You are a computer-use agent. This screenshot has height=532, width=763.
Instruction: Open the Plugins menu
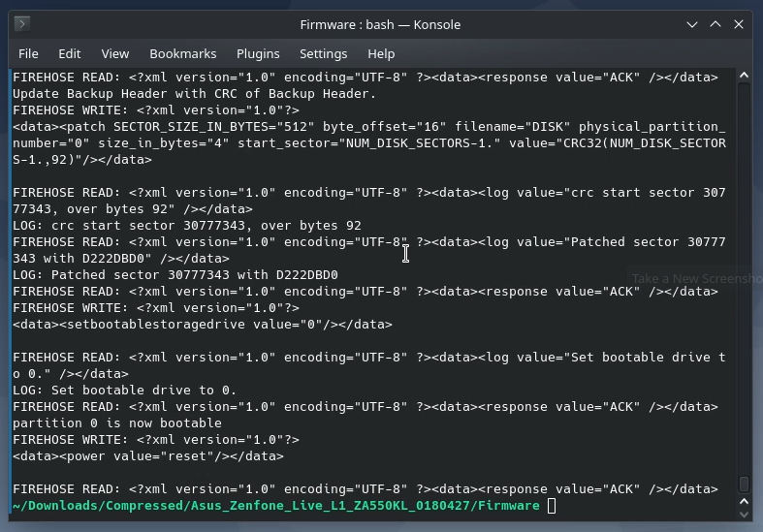pyautogui.click(x=258, y=54)
